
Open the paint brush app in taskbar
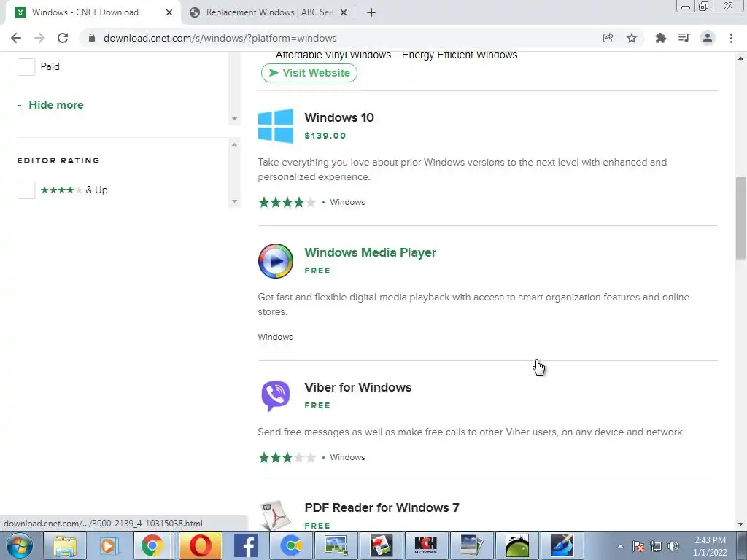pos(562,545)
